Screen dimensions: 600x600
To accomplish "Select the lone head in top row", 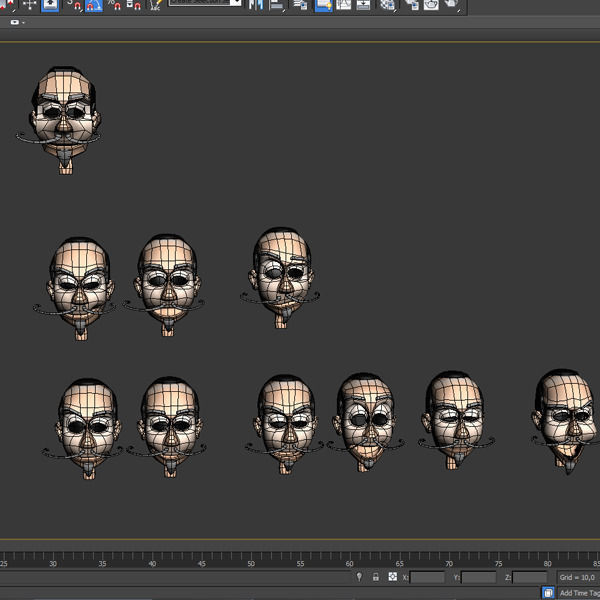I will (x=63, y=120).
